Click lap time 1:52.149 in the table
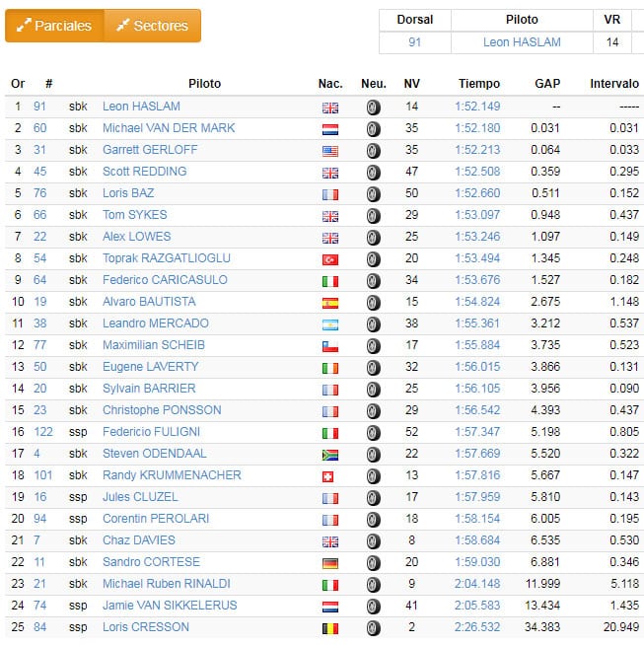Screen dimensions: 644x645 [x=477, y=107]
